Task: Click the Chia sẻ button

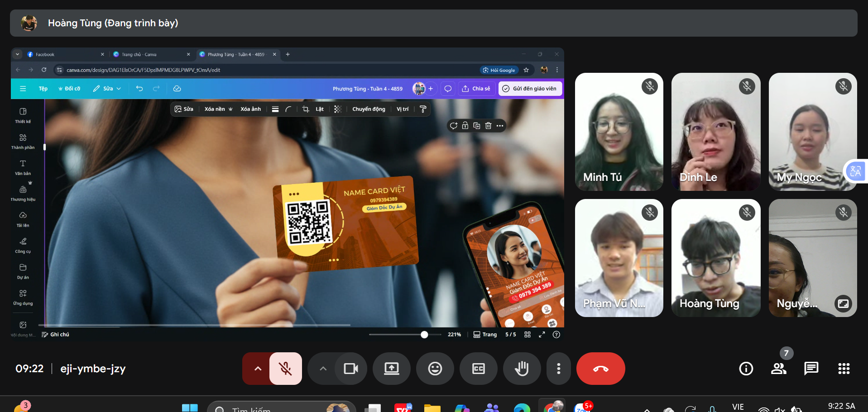Action: point(476,89)
